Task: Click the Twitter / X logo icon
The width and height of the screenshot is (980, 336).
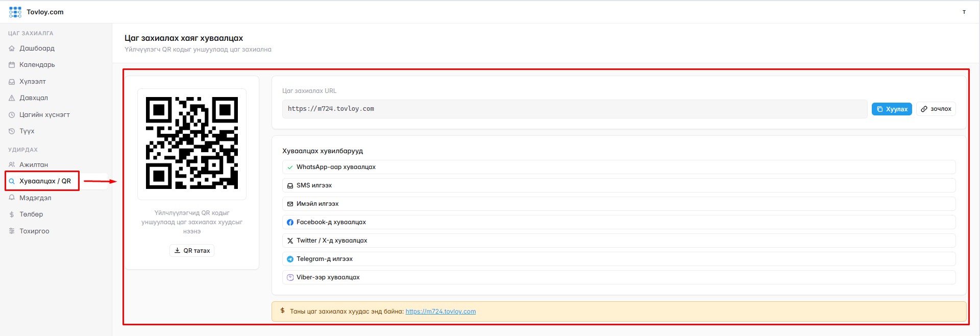Action: pyautogui.click(x=290, y=241)
